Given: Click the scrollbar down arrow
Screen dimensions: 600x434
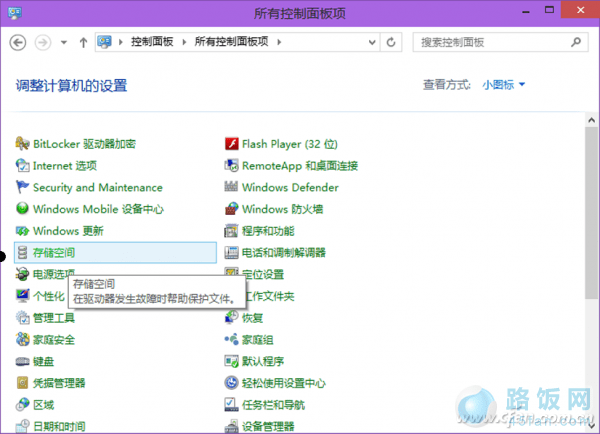Looking at the screenshot, I should (592, 426).
